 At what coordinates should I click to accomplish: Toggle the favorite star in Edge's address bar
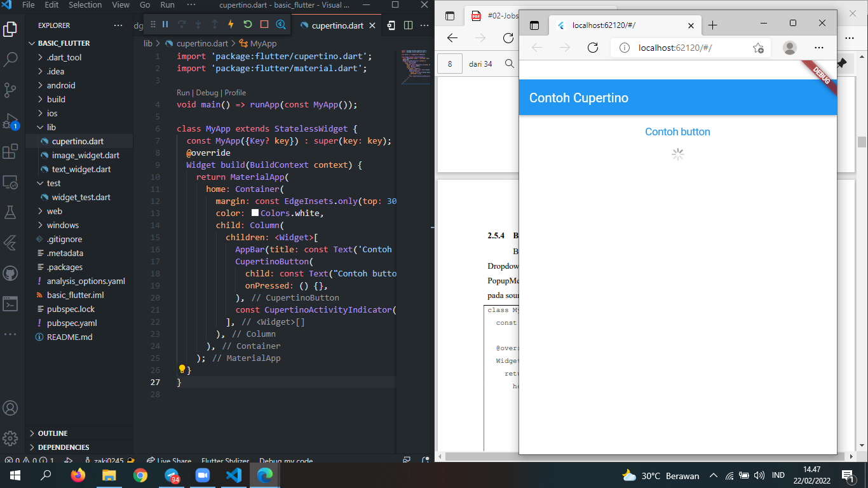(x=759, y=47)
